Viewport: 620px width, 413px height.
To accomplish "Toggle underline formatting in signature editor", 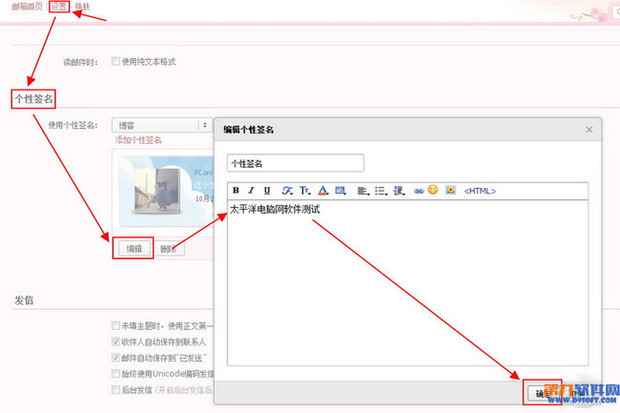I will coord(267,190).
